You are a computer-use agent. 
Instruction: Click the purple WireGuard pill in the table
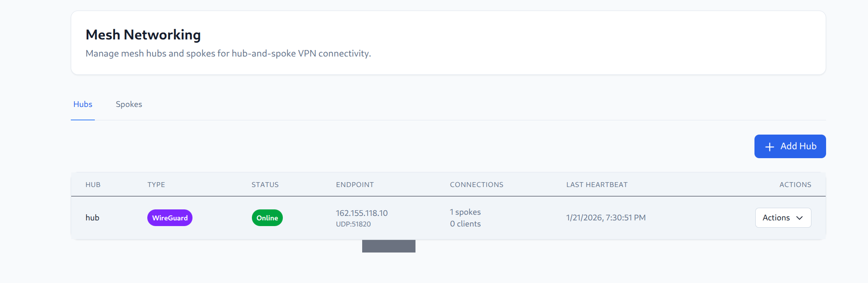[x=170, y=218]
